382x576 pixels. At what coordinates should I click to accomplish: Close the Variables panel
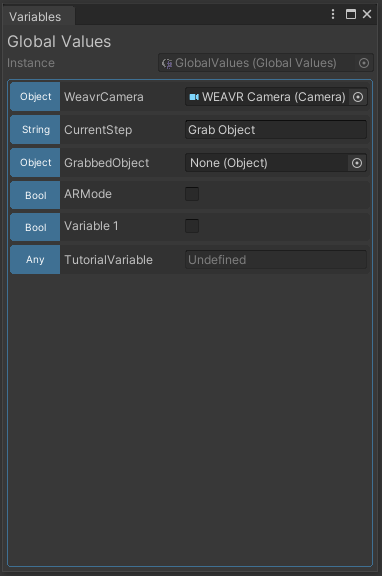(x=367, y=14)
